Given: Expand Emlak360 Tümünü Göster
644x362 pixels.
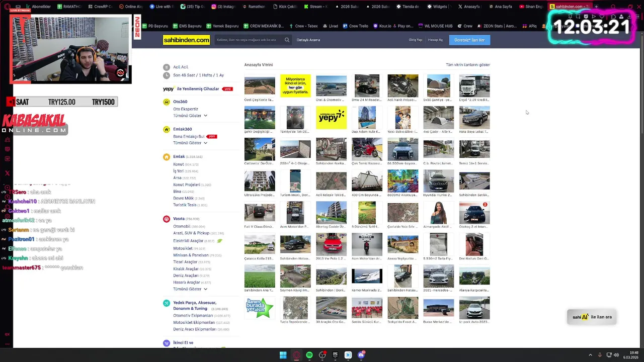Looking at the screenshot, I should click(x=190, y=143).
